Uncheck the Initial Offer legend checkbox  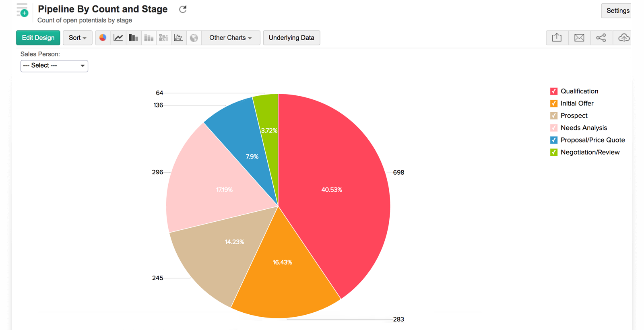(554, 103)
